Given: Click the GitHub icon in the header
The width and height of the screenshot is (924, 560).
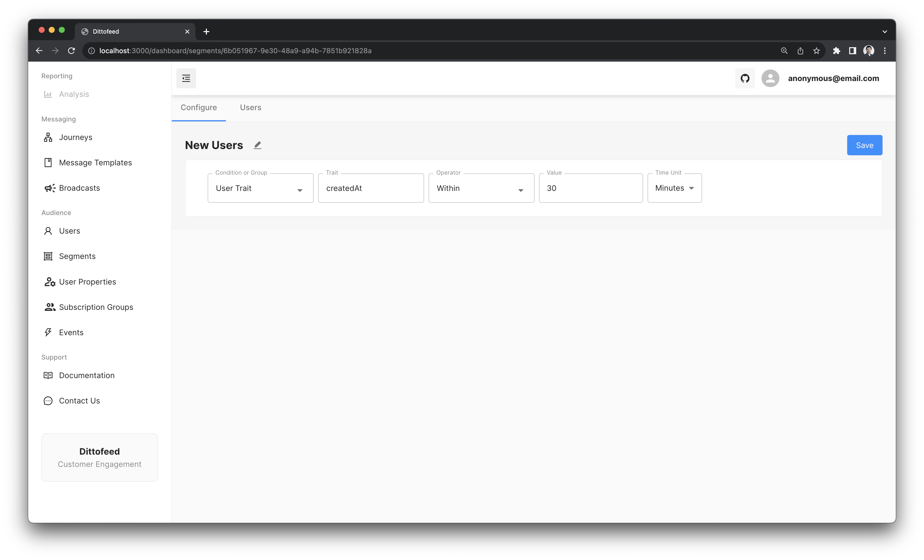Looking at the screenshot, I should 745,78.
